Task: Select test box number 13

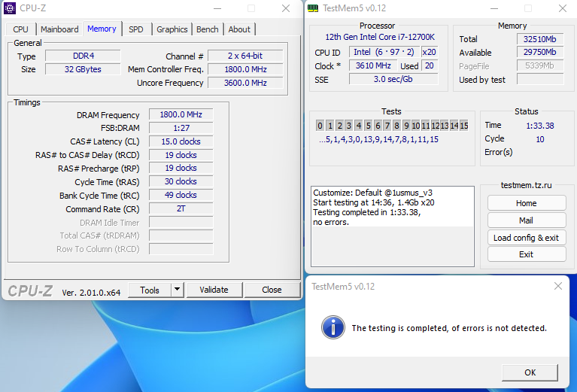Action: (x=445, y=126)
